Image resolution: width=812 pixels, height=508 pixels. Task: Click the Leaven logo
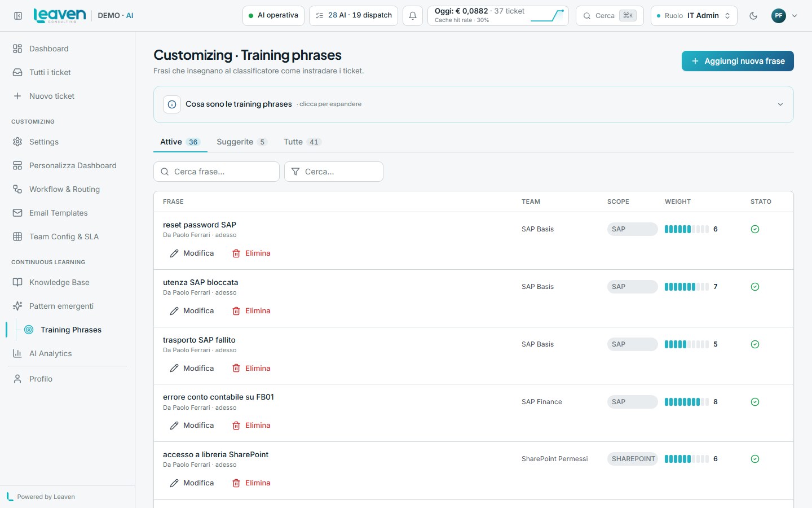tap(60, 15)
